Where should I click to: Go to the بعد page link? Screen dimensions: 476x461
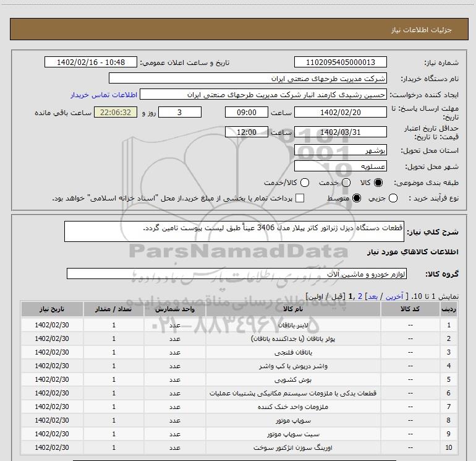click(x=373, y=296)
